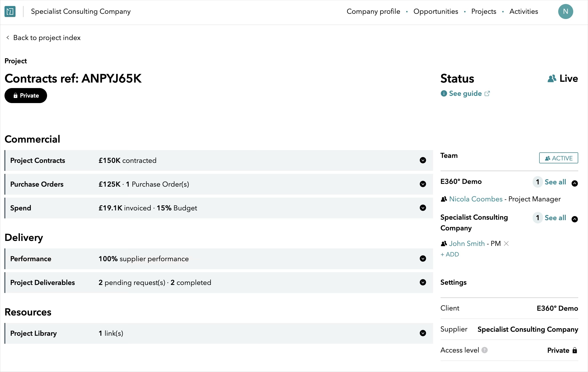The image size is (588, 372).
Task: See all E360° Demo team members
Action: [555, 182]
